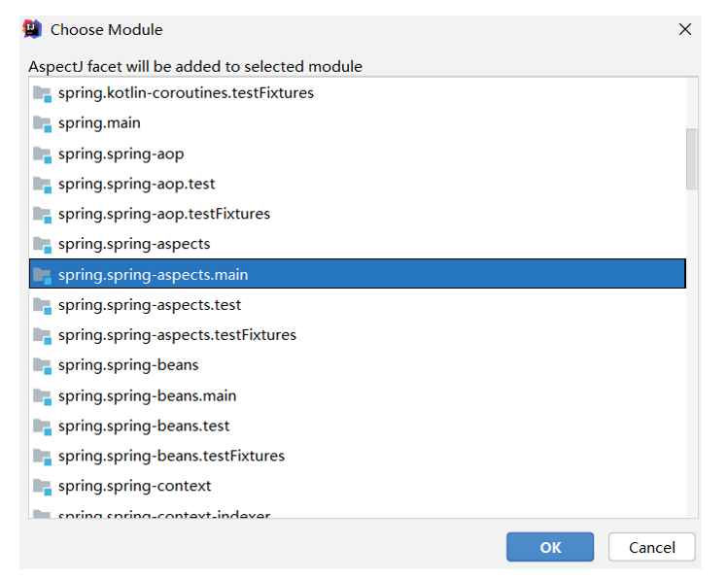Image resolution: width=728 pixels, height=580 pixels.
Task: Confirm selection with the OK button
Action: (x=550, y=547)
